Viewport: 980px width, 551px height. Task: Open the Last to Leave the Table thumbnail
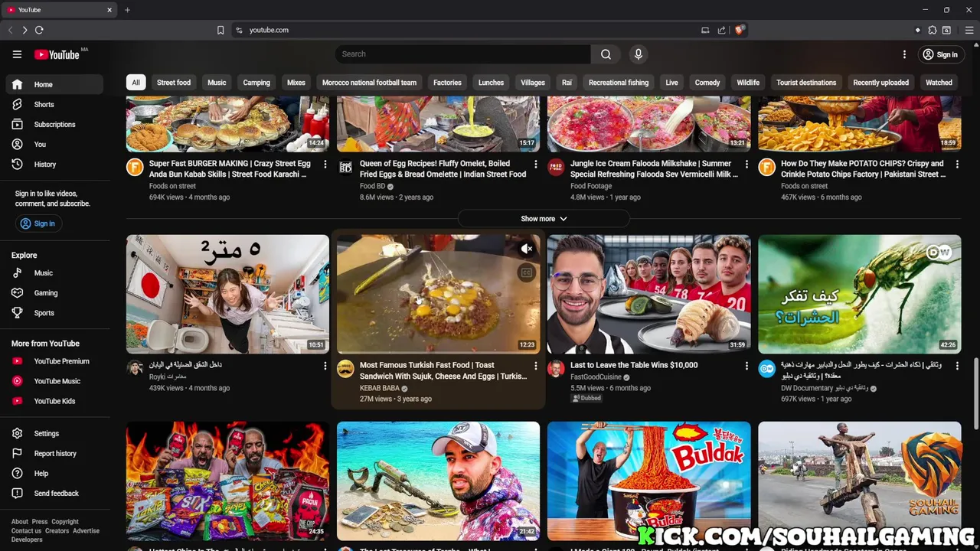pos(648,294)
